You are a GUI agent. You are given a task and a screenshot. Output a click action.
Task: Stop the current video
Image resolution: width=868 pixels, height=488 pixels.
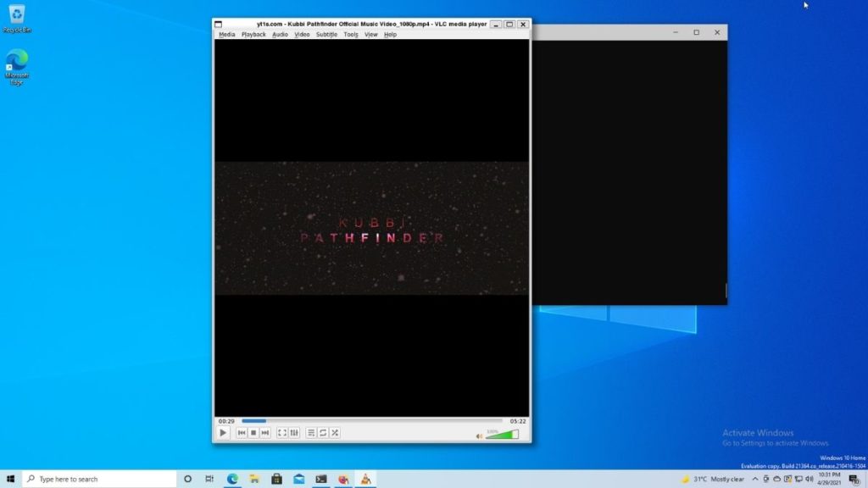coord(252,433)
